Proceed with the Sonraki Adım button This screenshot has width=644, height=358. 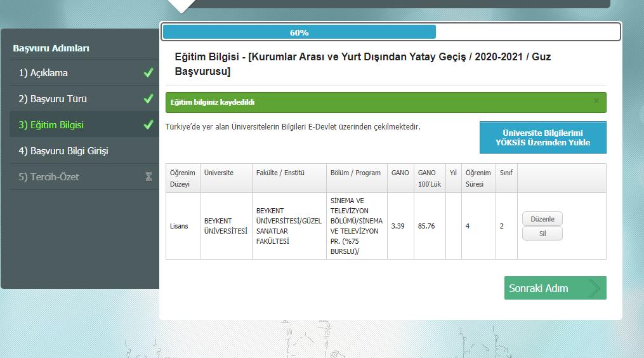click(x=555, y=288)
